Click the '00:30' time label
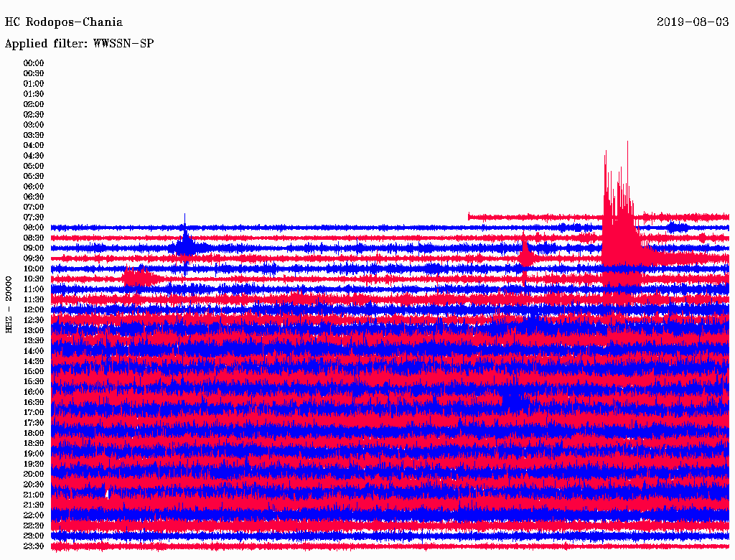 [34, 73]
